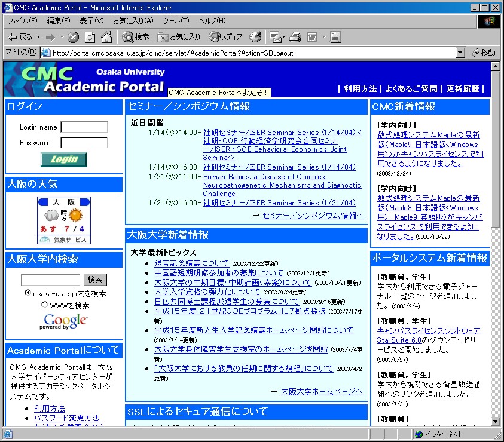Click the Back arrow toolbar button

[x=20, y=37]
